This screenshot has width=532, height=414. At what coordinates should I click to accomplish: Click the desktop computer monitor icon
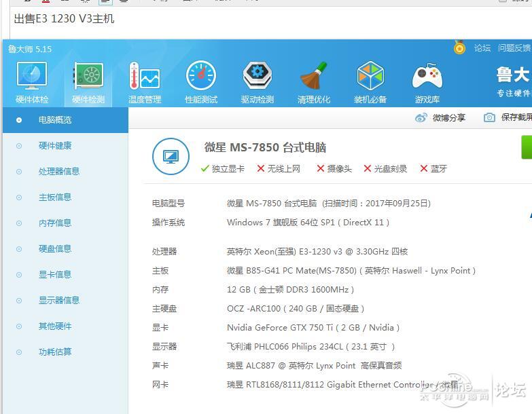(x=171, y=157)
